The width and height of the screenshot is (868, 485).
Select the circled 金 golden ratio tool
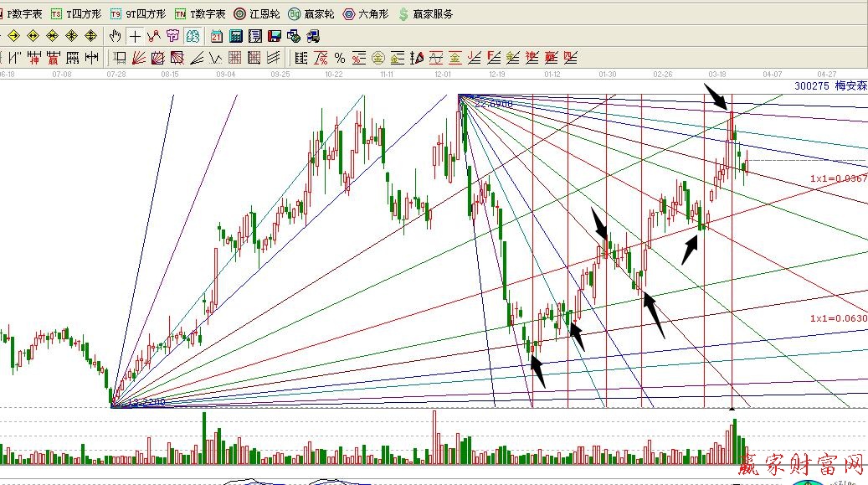pos(378,58)
